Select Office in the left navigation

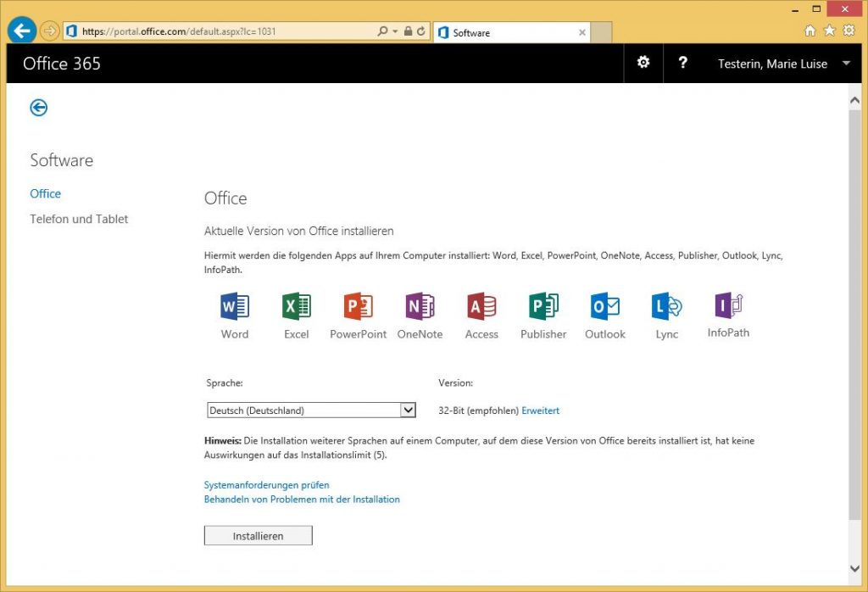[46, 194]
